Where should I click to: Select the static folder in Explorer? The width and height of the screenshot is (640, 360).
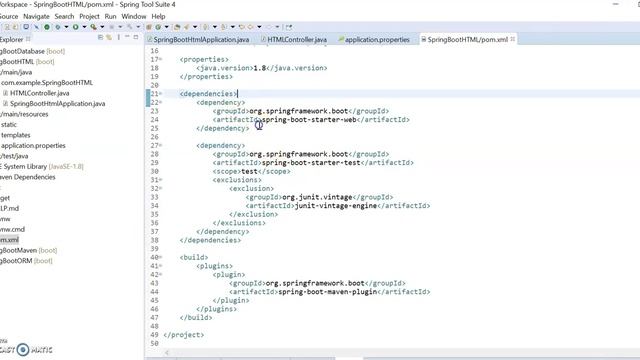click(9, 124)
